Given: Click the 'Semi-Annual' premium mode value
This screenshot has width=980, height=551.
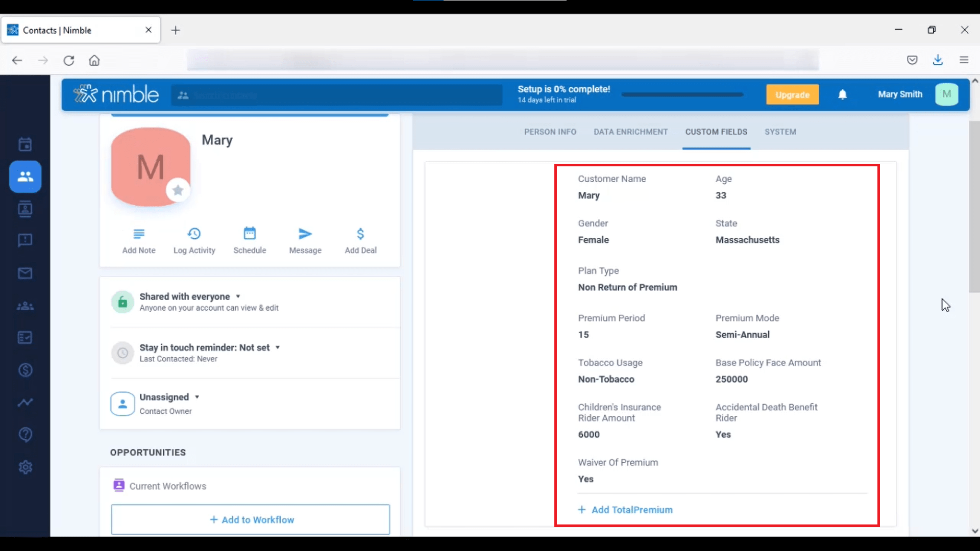Looking at the screenshot, I should click(742, 335).
